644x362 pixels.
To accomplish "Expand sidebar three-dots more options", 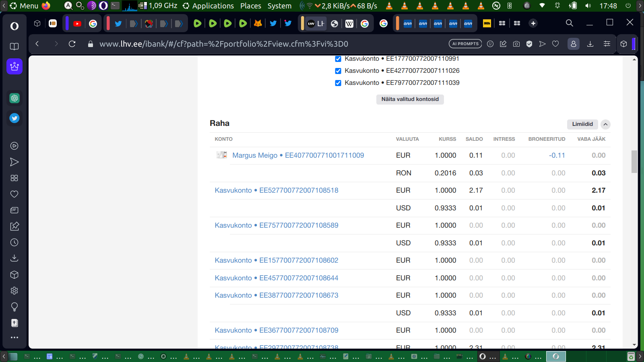I will [14, 337].
